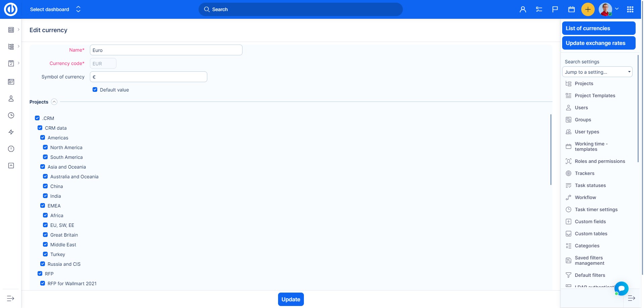Image resolution: width=644 pixels, height=308 pixels.
Task: Open the calendar icon in top bar
Action: [572, 9]
